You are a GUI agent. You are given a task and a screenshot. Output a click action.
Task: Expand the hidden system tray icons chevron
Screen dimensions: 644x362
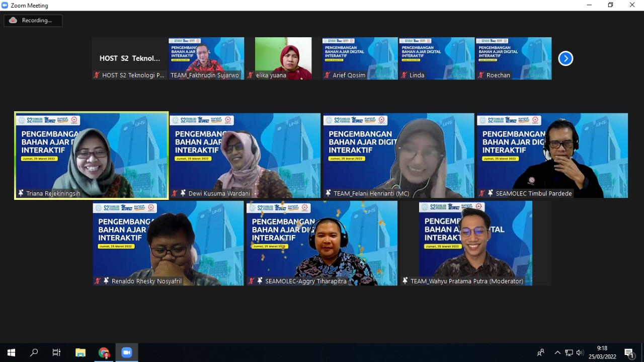[x=557, y=352]
